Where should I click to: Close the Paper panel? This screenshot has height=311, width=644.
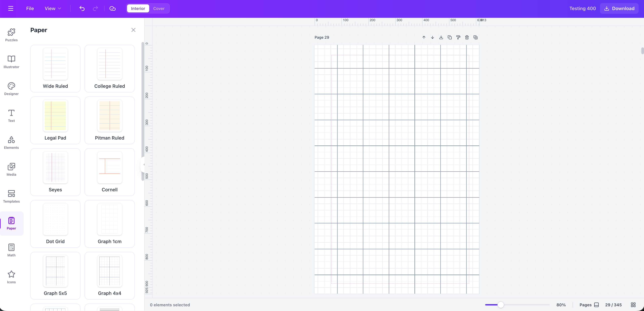click(133, 30)
